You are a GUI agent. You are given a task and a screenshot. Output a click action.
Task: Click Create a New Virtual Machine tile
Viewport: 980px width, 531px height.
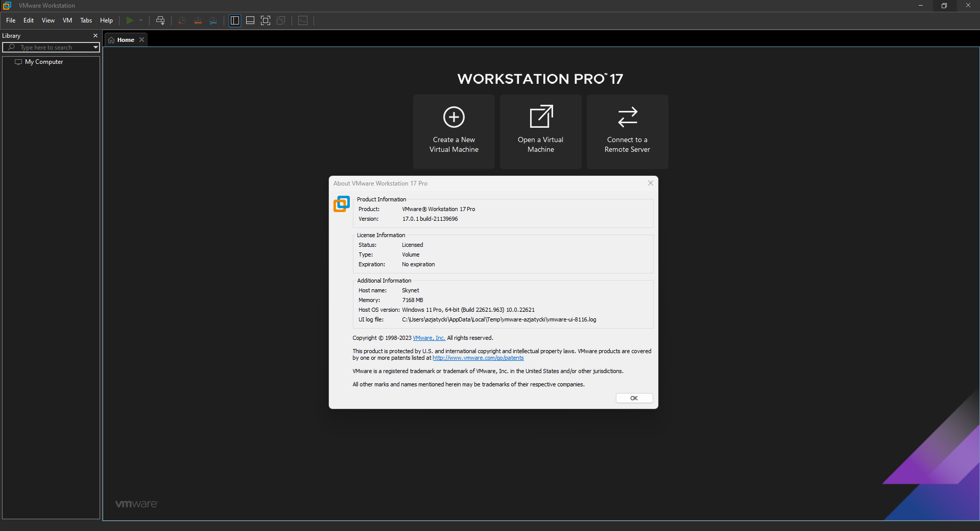coord(454,132)
